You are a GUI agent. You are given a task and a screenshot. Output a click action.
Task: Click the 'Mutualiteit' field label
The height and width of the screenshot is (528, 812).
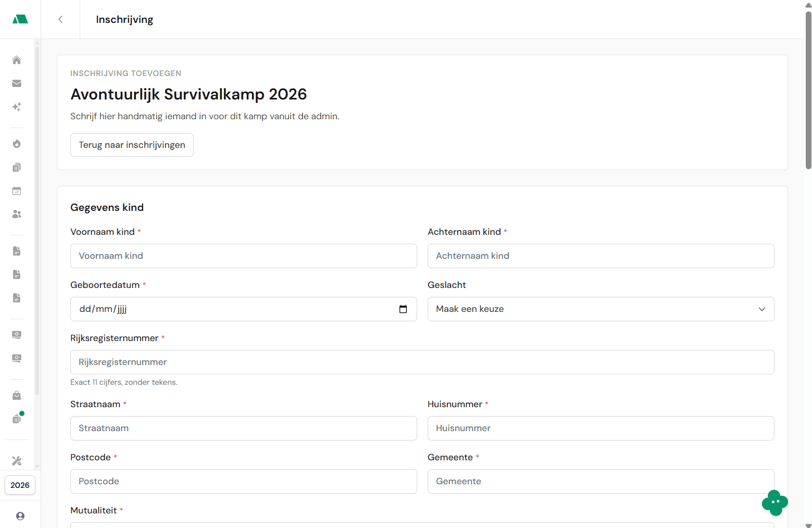coord(94,510)
